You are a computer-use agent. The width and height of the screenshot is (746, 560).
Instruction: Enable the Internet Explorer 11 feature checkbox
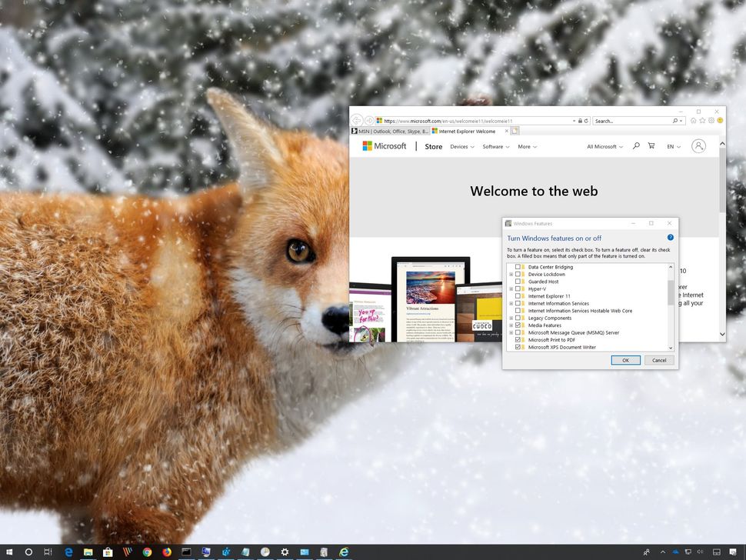coord(519,295)
